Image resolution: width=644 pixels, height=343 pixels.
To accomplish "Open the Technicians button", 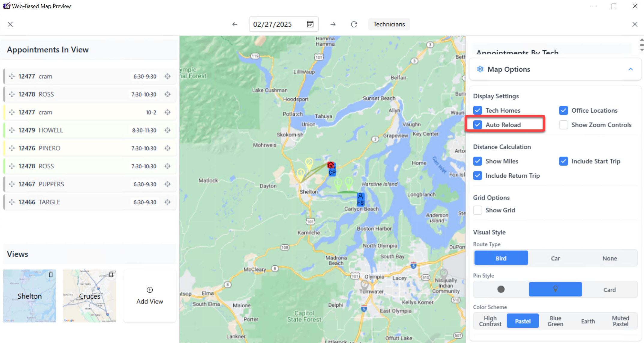I will pyautogui.click(x=389, y=24).
